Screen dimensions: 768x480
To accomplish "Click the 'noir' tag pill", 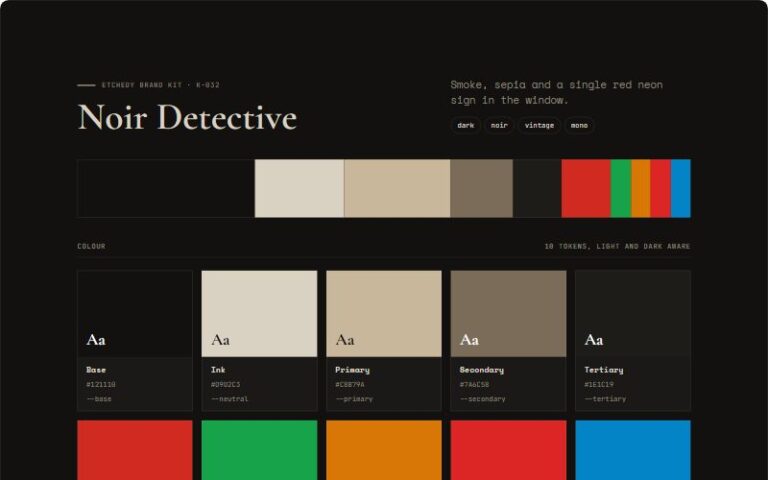I will pyautogui.click(x=499, y=125).
